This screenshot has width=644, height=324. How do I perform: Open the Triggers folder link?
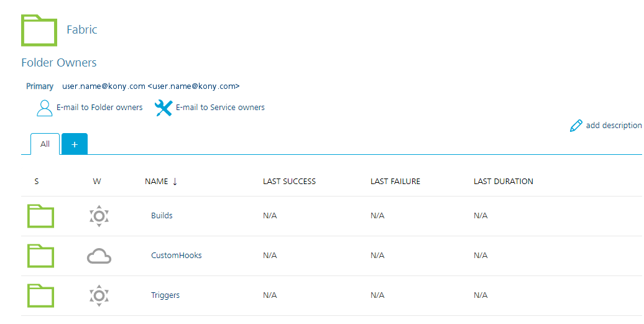pyautogui.click(x=165, y=295)
